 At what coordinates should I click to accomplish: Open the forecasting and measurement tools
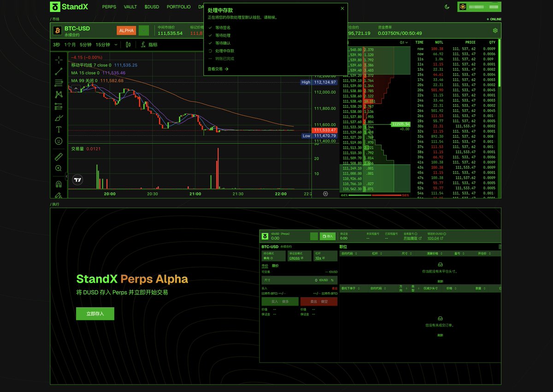[x=59, y=106]
